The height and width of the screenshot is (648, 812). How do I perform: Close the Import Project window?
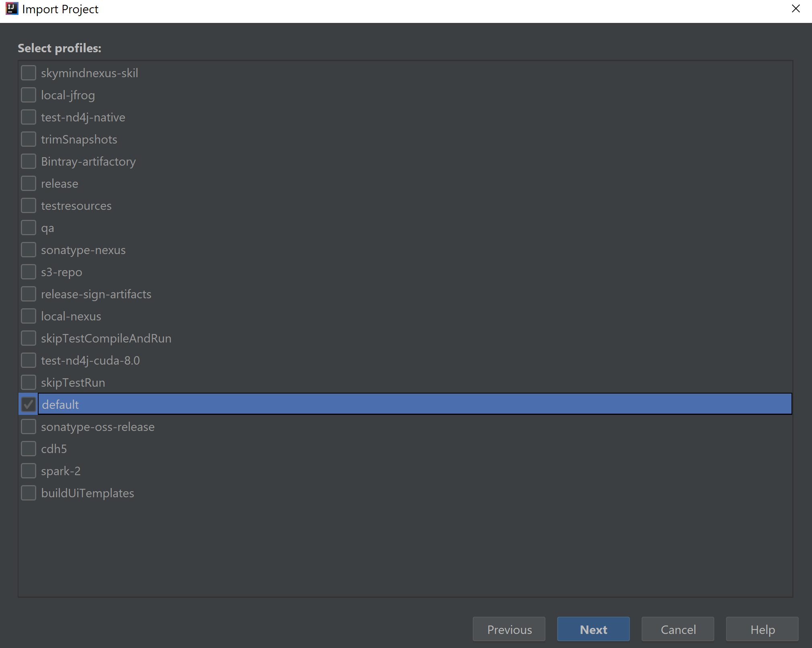coord(796,8)
